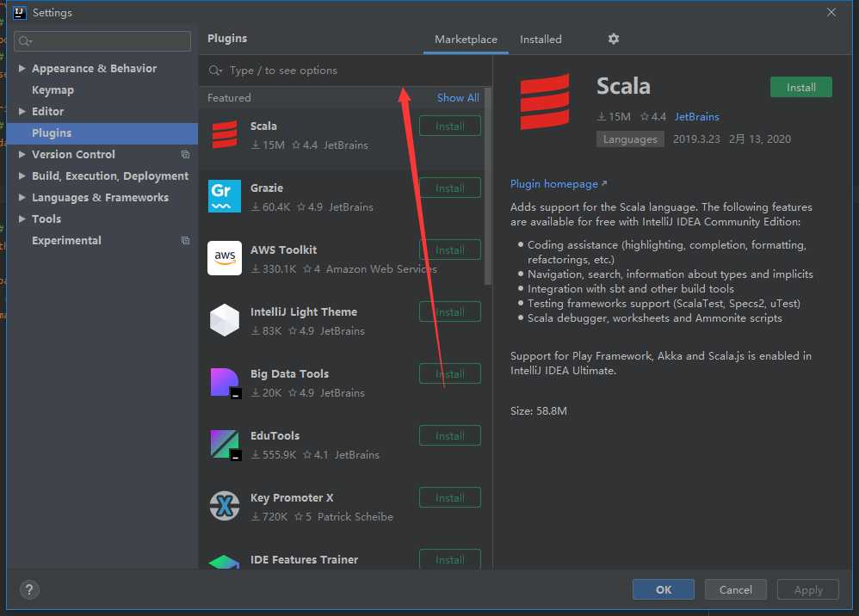
Task: Select the IntelliJ Light Theme cube icon
Action: [x=225, y=320]
